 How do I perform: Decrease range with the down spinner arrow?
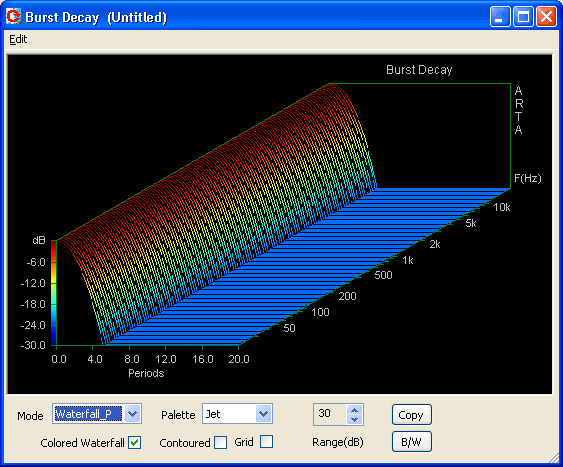(355, 420)
